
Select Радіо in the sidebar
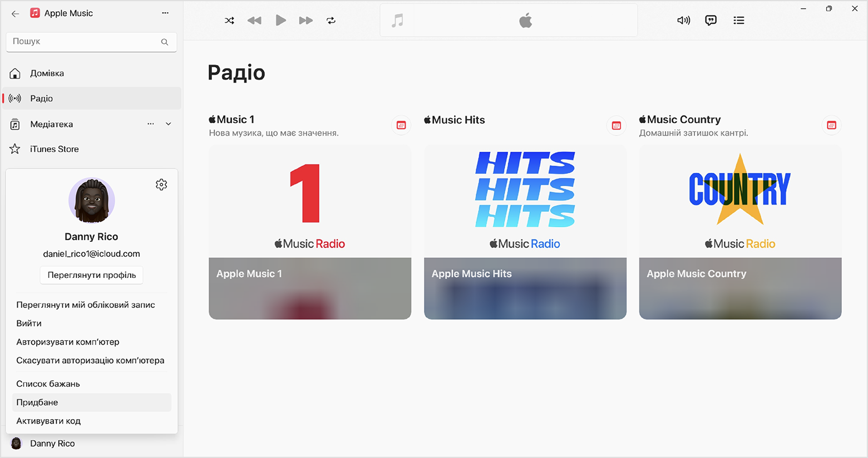[92, 98]
